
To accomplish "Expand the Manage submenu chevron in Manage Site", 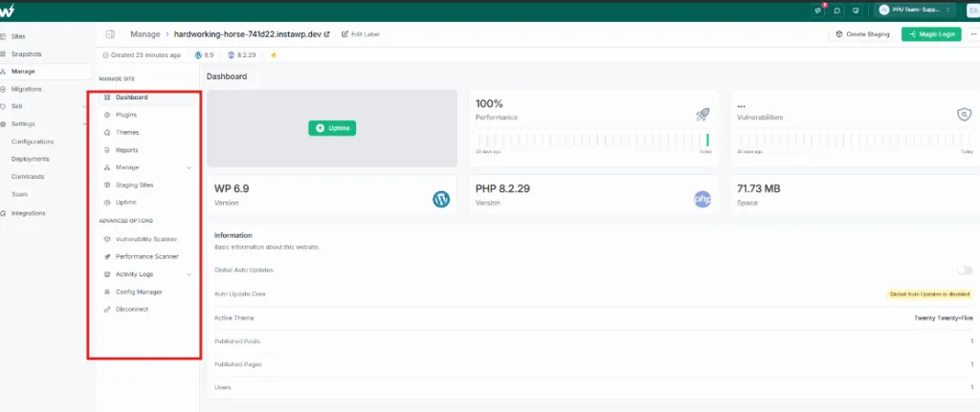I will click(189, 167).
